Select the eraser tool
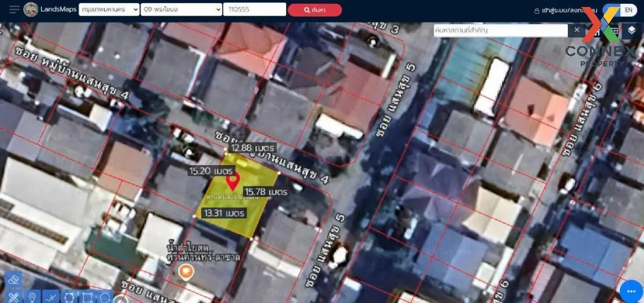Viewport: 644px width, 303px height. pos(14,279)
